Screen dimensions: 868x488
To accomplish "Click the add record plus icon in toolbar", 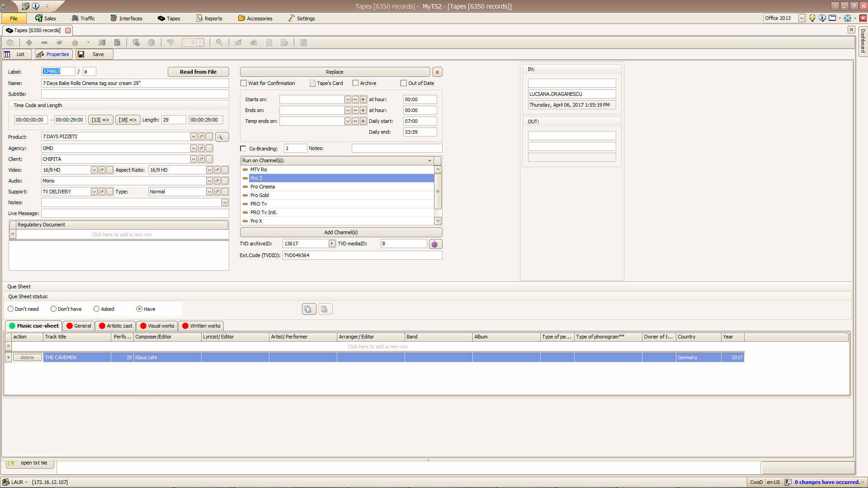I will pyautogui.click(x=29, y=42).
